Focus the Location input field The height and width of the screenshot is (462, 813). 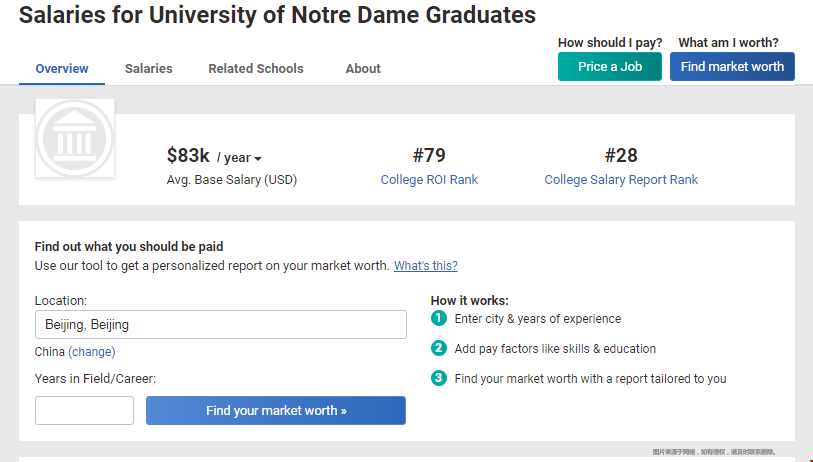coord(221,325)
